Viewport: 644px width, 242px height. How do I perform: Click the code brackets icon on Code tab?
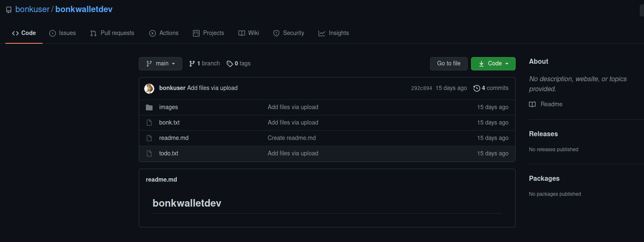pyautogui.click(x=15, y=33)
